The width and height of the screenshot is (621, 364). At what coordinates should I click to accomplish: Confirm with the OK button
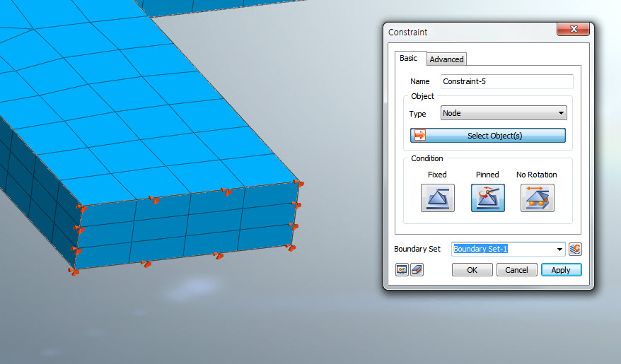472,270
